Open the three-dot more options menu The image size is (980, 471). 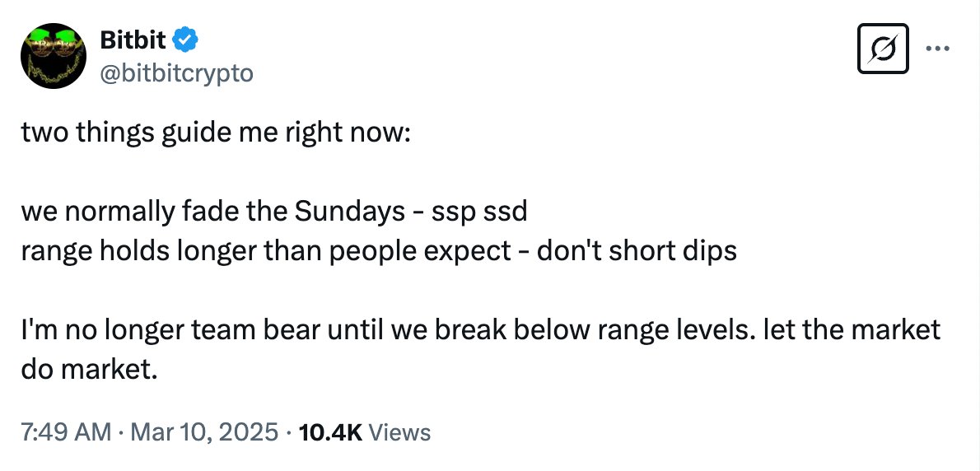pos(938,48)
